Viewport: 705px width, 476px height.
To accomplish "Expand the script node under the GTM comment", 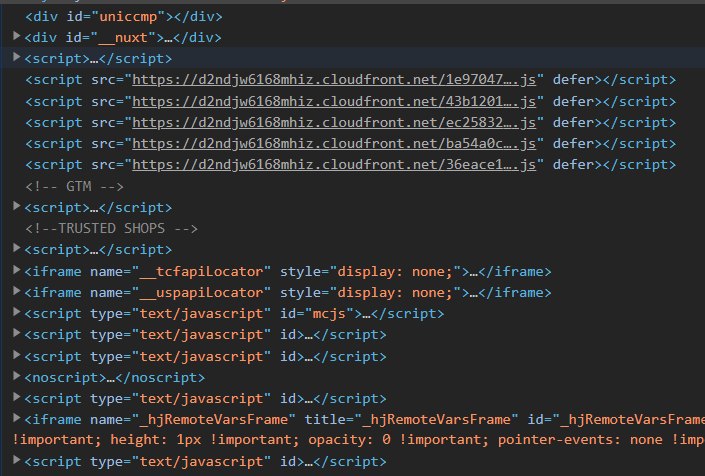I will click(x=17, y=206).
